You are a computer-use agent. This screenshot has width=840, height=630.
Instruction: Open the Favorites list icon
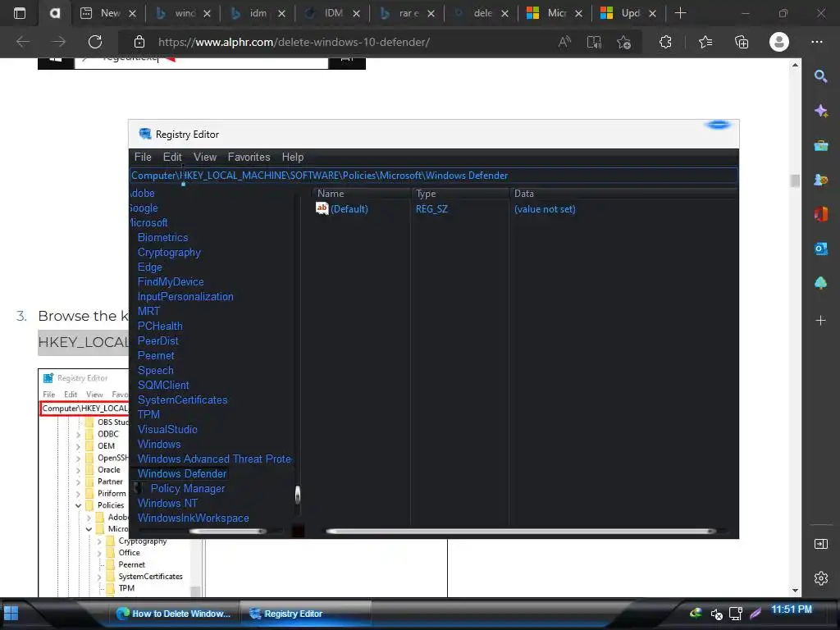coord(705,42)
